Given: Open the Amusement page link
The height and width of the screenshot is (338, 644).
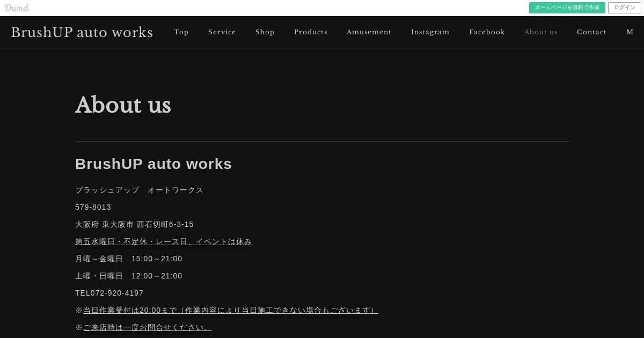Looking at the screenshot, I should [x=369, y=32].
